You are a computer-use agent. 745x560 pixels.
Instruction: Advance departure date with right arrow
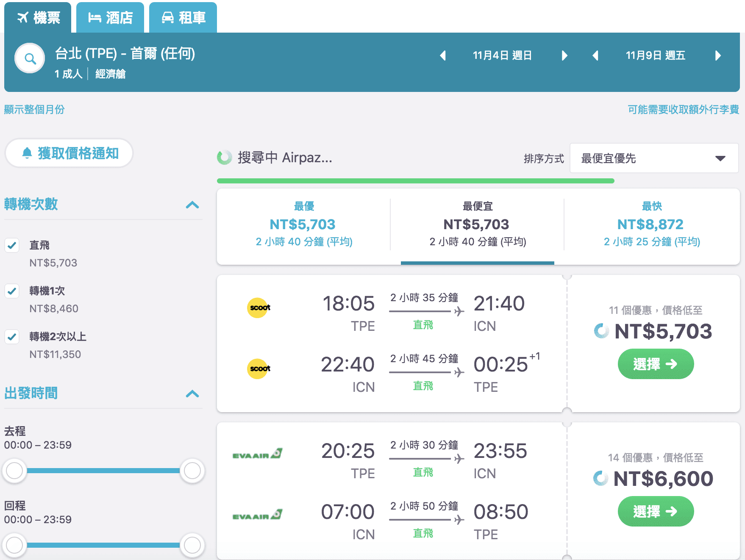coord(565,55)
